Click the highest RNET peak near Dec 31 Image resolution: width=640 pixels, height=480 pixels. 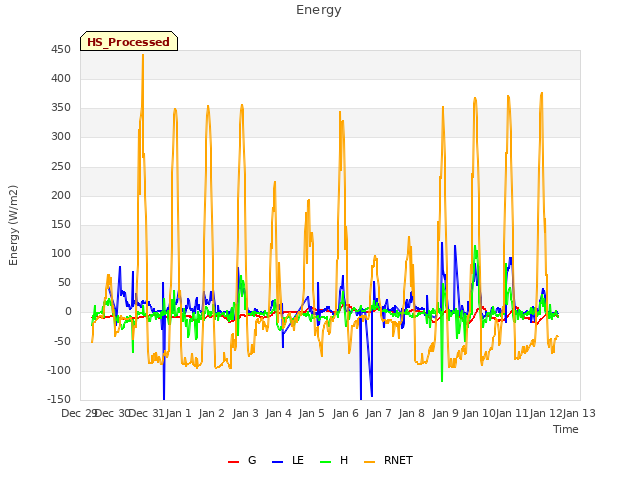143,56
